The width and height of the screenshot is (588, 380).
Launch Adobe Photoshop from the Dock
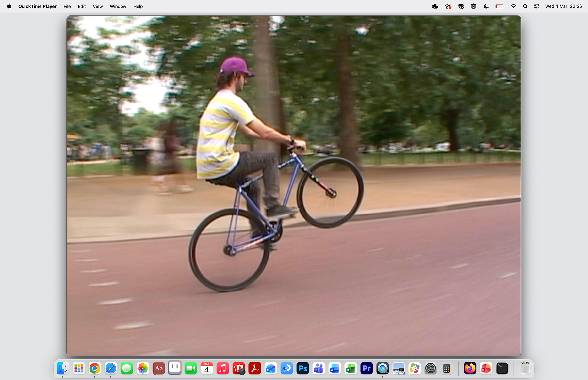pos(302,369)
